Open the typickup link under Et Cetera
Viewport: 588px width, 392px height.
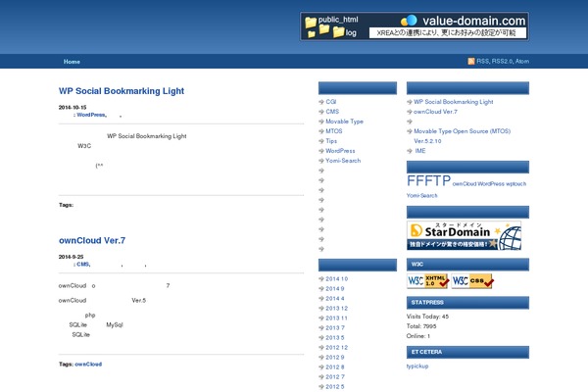click(x=417, y=367)
